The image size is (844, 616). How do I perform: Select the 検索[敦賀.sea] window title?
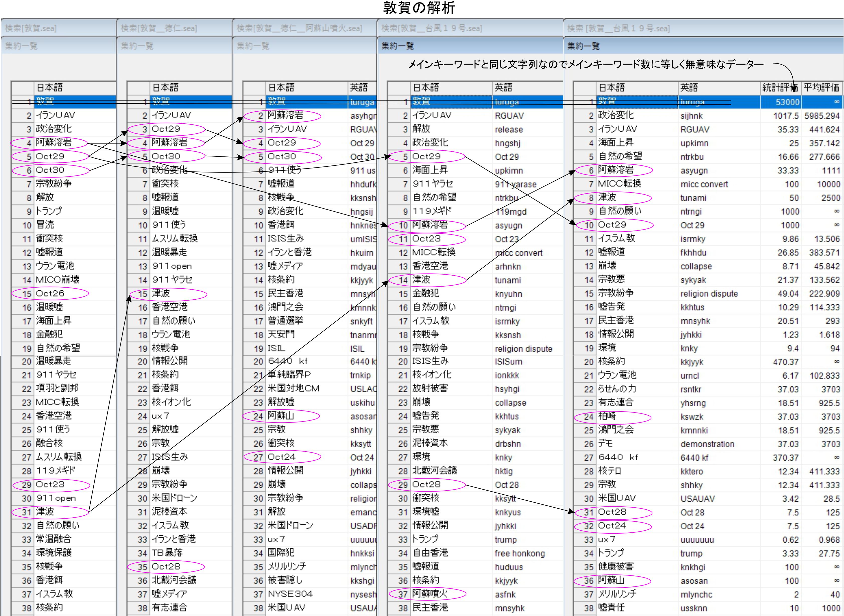[x=31, y=28]
